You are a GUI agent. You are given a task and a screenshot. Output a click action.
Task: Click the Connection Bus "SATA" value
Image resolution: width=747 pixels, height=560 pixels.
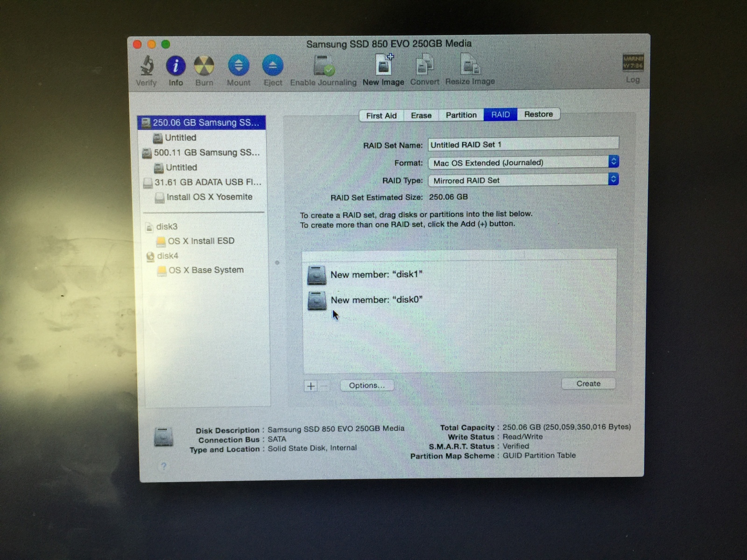[x=277, y=439]
